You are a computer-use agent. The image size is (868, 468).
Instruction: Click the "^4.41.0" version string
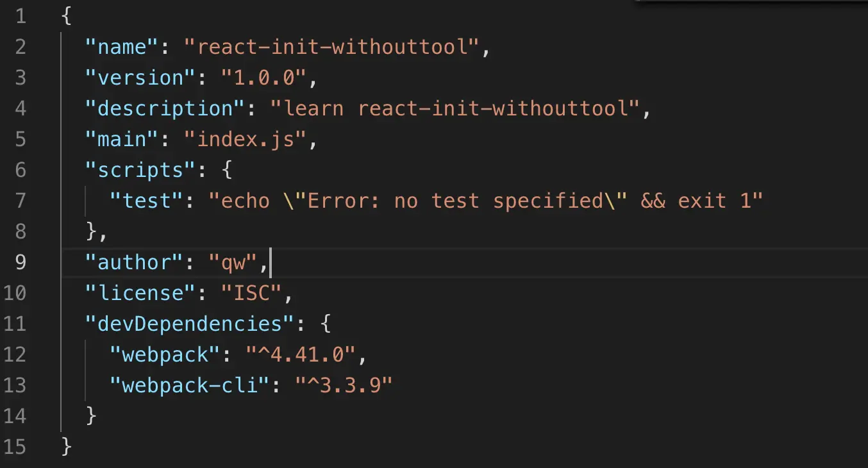point(301,355)
